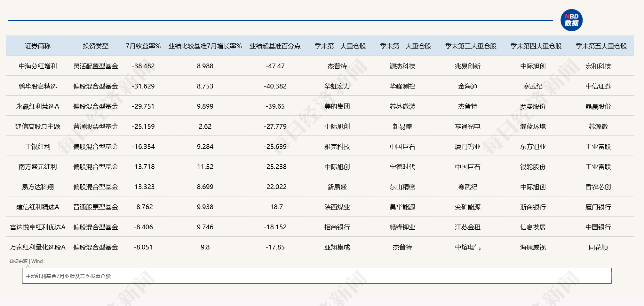The width and height of the screenshot is (644, 306).
Task: Click top holding 亚翔集成
Action: click(337, 247)
